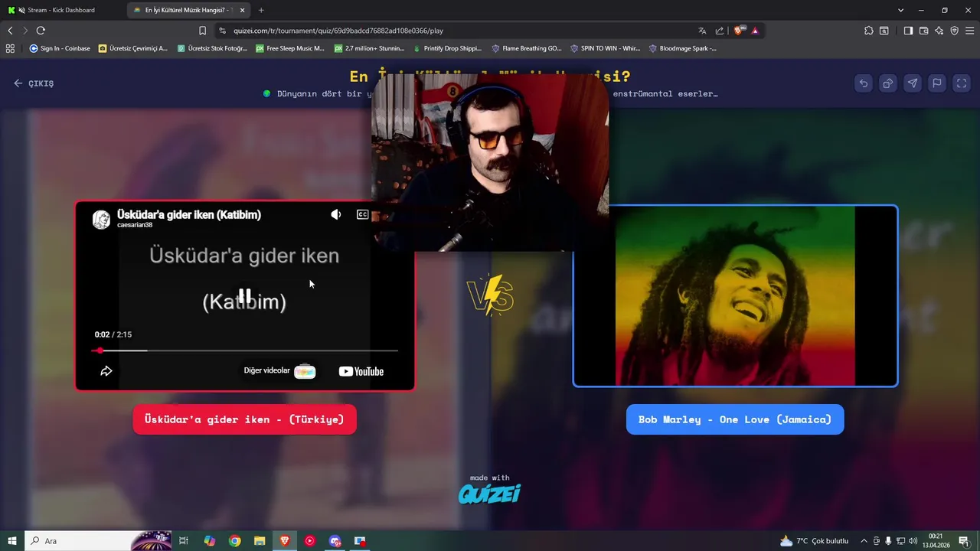
Task: Open the Üsküdar'a gider iken (Katibim) video title
Action: coord(189,214)
